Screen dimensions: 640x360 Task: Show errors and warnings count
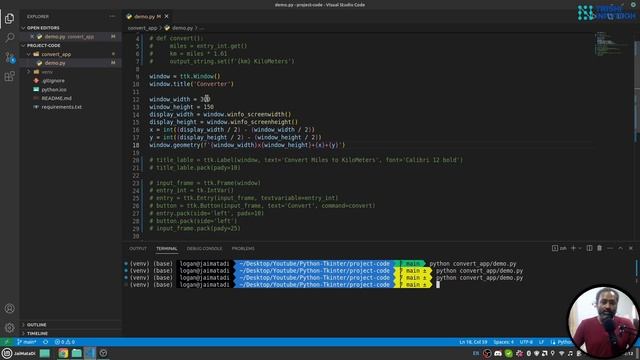tap(64, 342)
